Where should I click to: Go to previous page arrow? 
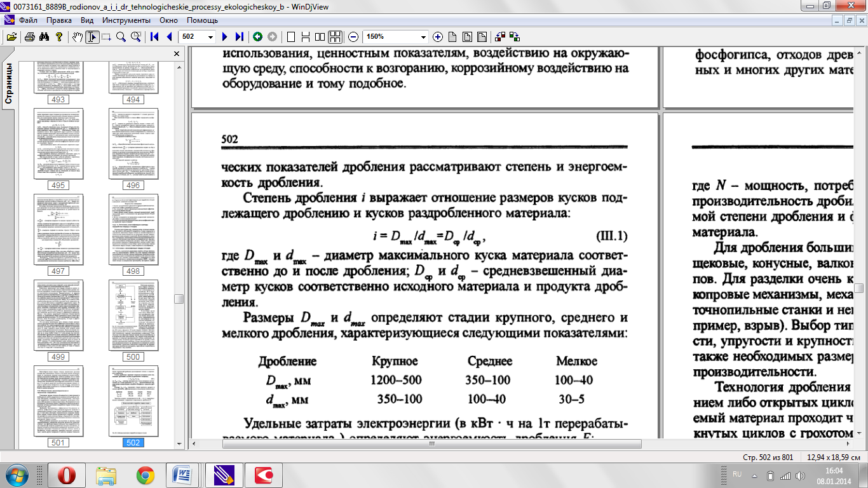169,37
